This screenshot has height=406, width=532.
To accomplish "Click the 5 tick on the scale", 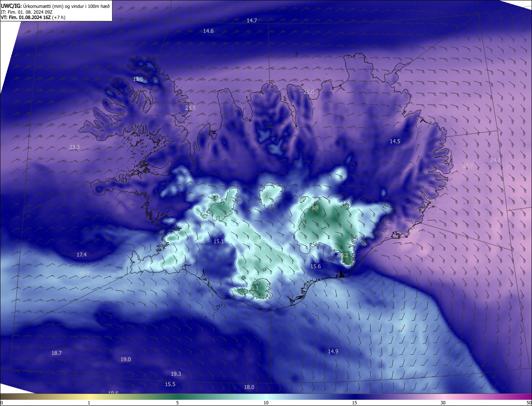I will (177, 403).
